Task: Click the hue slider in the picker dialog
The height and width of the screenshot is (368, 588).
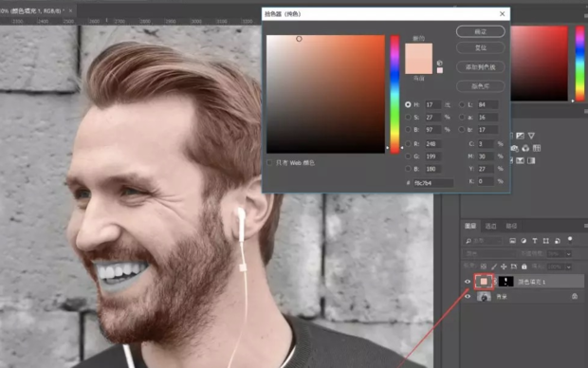Action: pyautogui.click(x=395, y=94)
